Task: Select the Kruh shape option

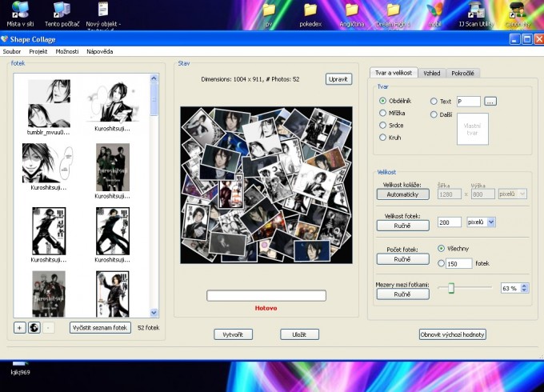Action: pos(382,138)
